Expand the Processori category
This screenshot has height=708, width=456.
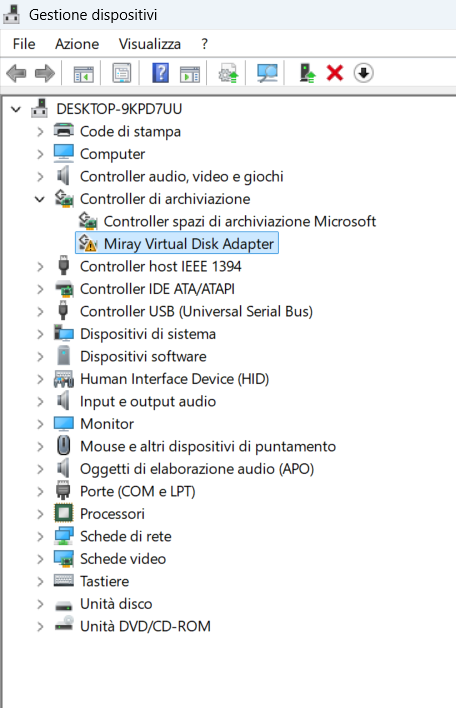click(40, 514)
